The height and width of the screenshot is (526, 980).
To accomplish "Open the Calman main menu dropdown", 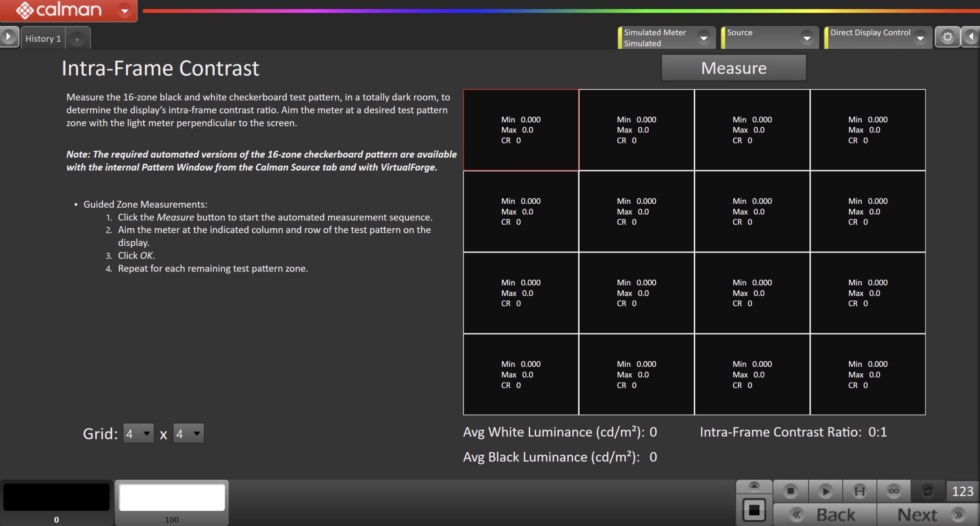I will pyautogui.click(x=124, y=11).
